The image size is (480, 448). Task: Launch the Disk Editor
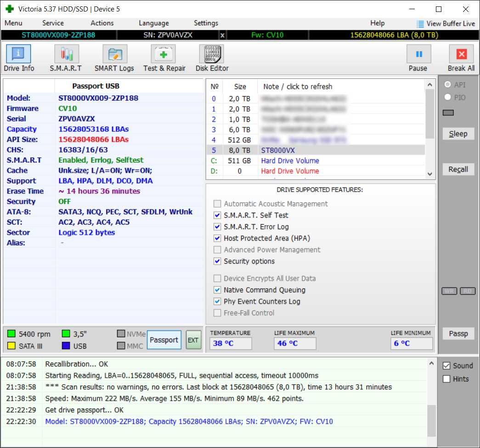[212, 54]
